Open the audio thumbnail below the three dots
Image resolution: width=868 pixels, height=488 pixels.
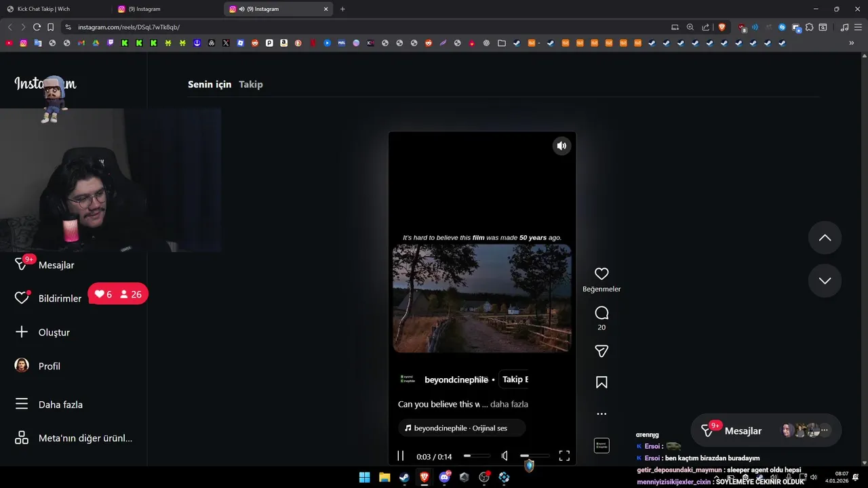pyautogui.click(x=601, y=445)
